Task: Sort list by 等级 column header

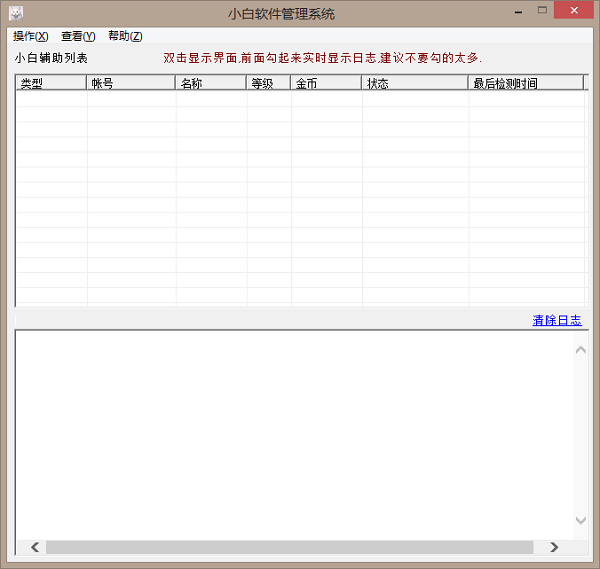Action: click(269, 83)
